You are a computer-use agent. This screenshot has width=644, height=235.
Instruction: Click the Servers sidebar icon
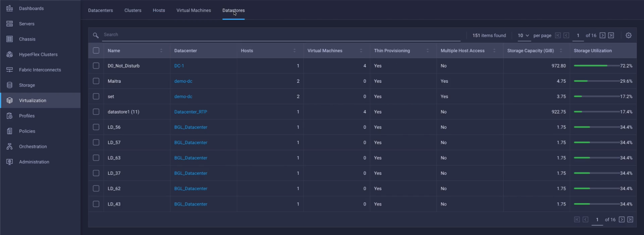pos(10,24)
